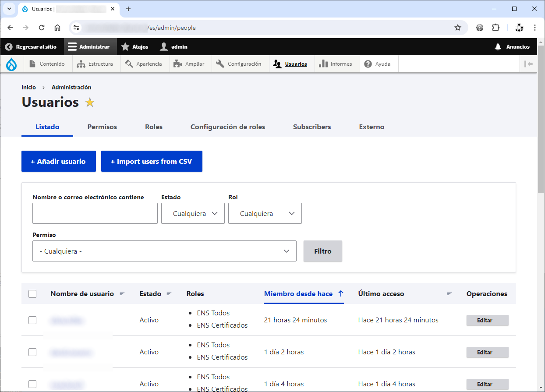
Task: Focus the name or email filter field
Action: (x=95, y=213)
